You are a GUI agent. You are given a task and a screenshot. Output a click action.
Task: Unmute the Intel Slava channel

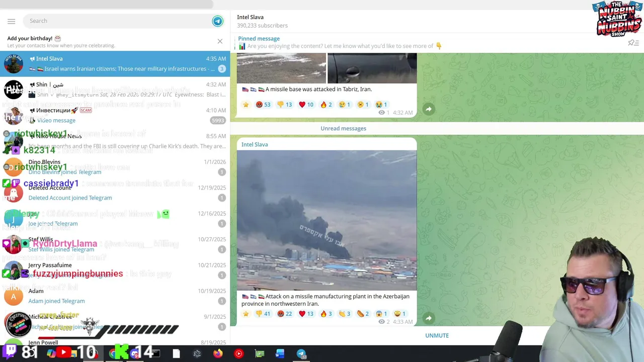coord(437,335)
